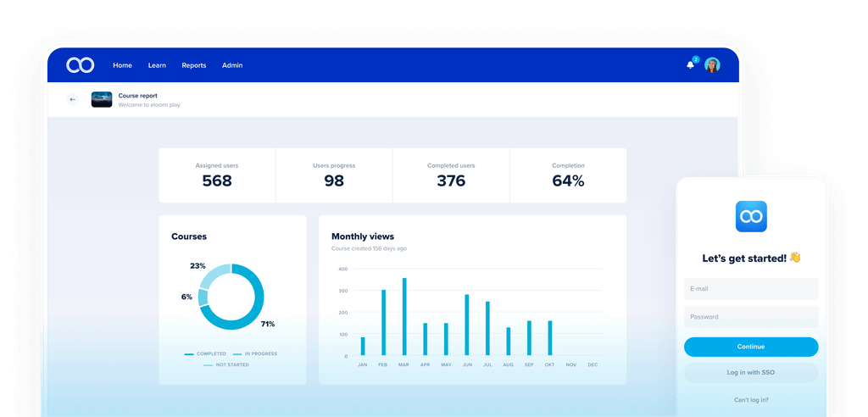Click the MAR bar in Monthly views
The image size is (868, 417).
point(404,317)
